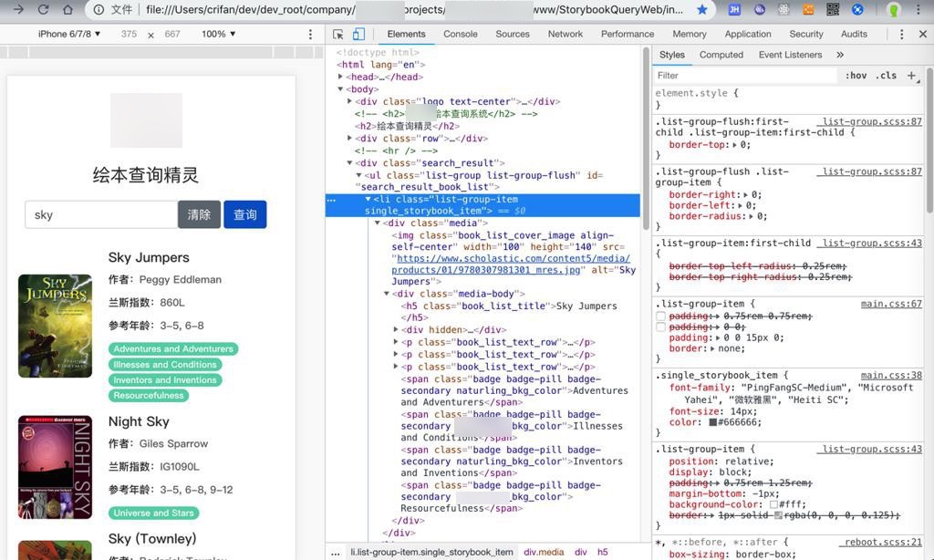The height and width of the screenshot is (560, 934).
Task: Expand the head element node
Action: (340, 77)
